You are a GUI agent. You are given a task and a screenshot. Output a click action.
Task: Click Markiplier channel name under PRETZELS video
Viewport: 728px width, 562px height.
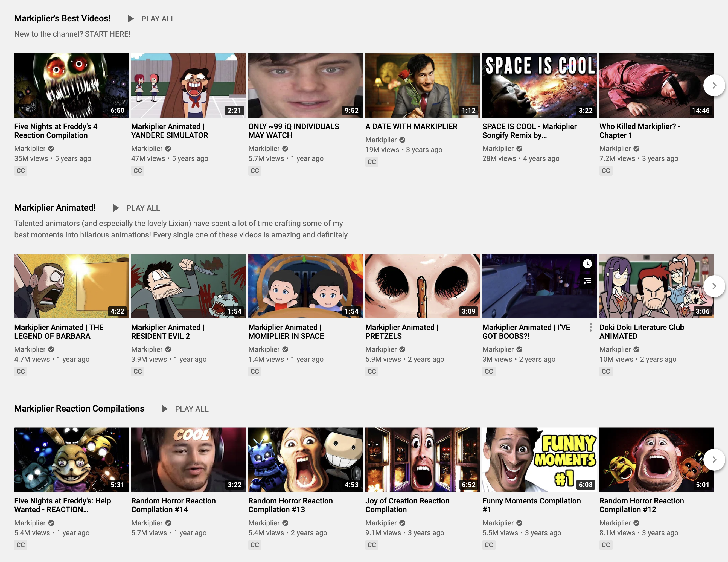[381, 349]
